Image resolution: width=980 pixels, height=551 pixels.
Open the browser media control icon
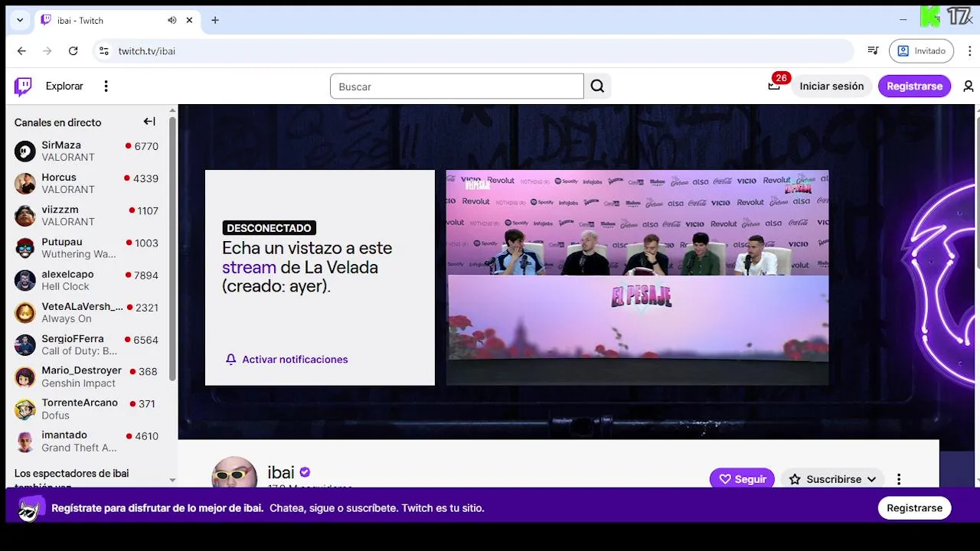click(873, 51)
